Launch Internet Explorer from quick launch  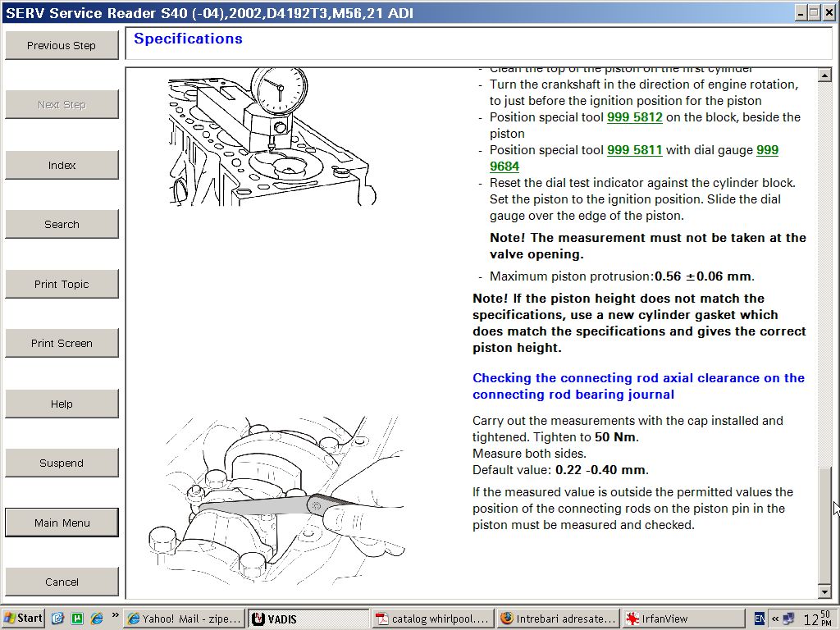pyautogui.click(x=97, y=619)
